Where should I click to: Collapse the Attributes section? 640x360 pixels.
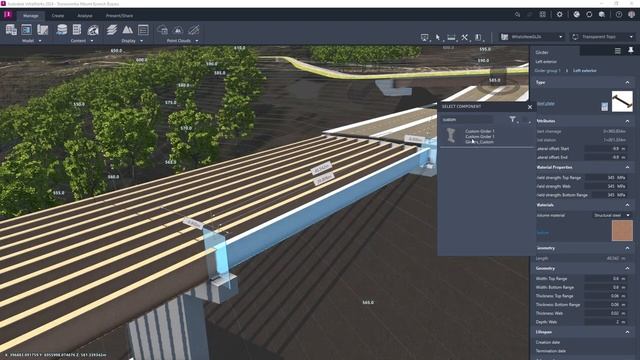click(627, 121)
